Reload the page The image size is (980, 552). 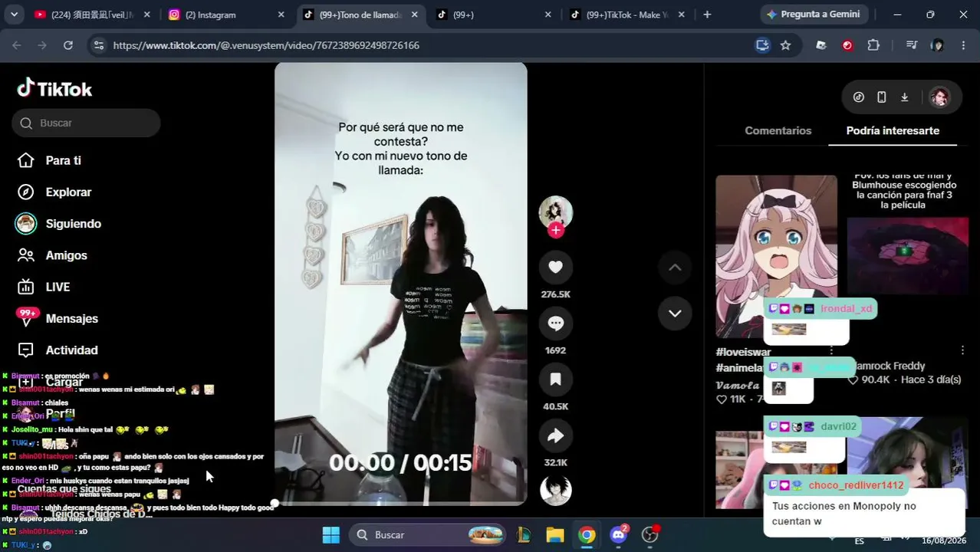pyautogui.click(x=67, y=45)
